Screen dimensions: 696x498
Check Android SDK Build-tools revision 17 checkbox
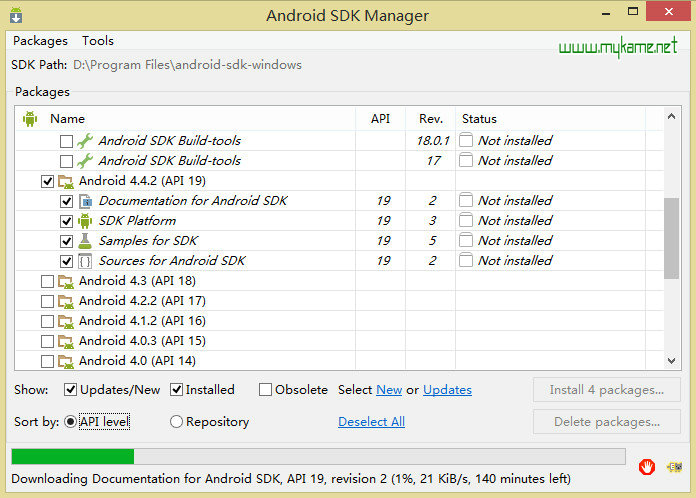tap(66, 161)
